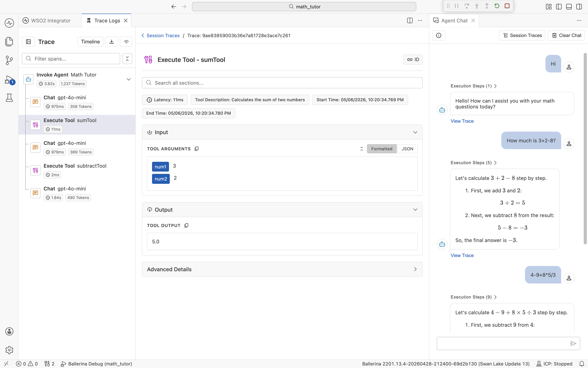Open the WSO2 Integrator activity bar icon
Image resolution: width=588 pixels, height=368 pixels.
click(9, 23)
